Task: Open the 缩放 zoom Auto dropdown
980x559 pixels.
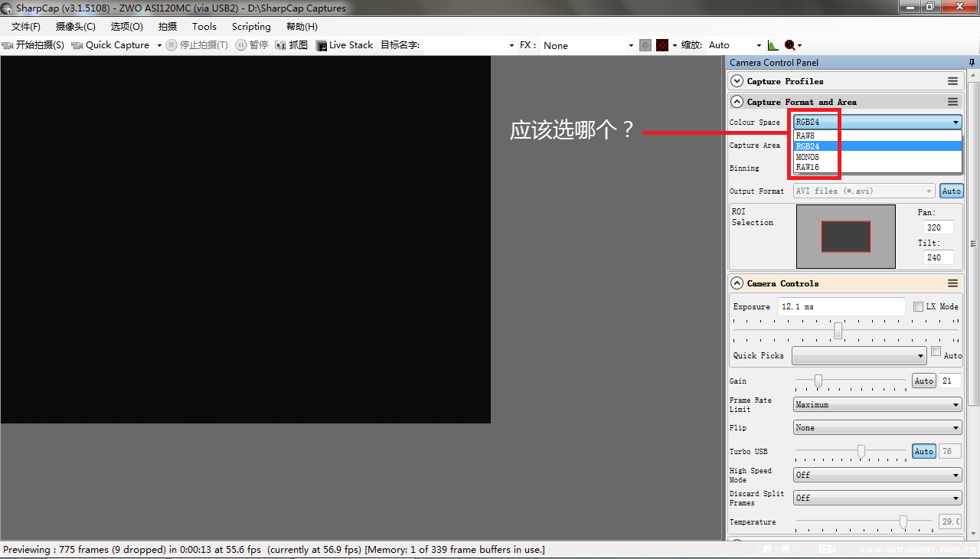Action: [x=734, y=45]
